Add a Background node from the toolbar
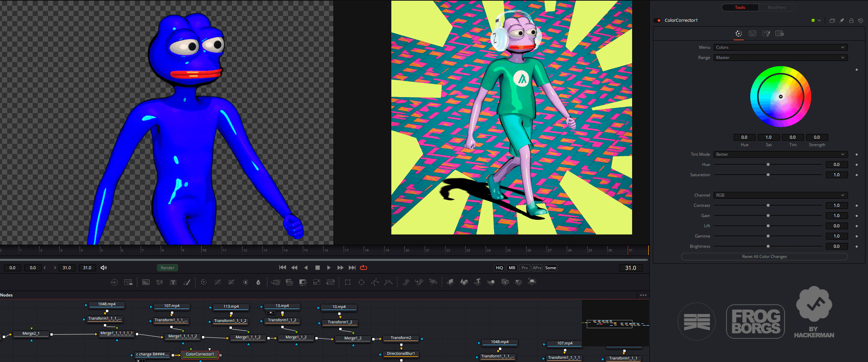 tap(146, 282)
